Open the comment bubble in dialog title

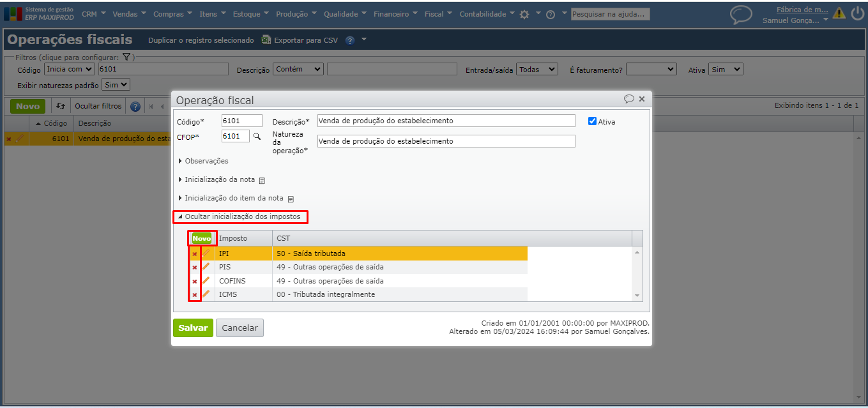pyautogui.click(x=629, y=99)
